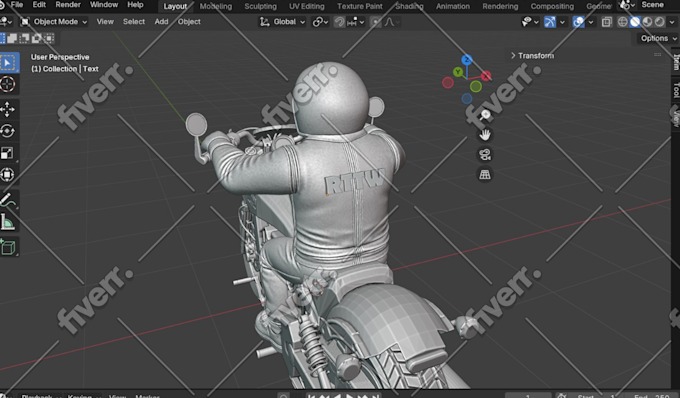Screen dimensions: 680x398
Task: Switch to the Sculpting workspace tab
Action: point(260,7)
